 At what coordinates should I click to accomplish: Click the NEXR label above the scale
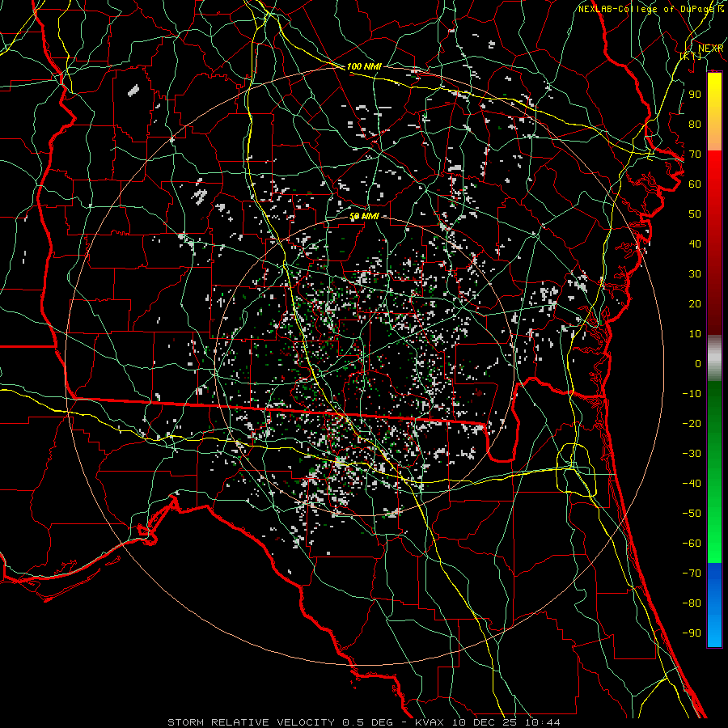point(710,49)
